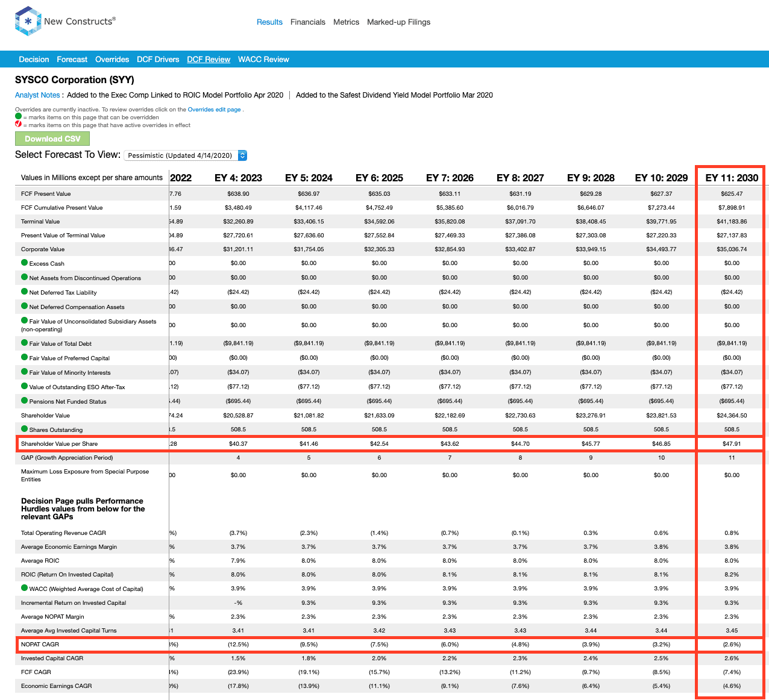Click green dot beside Fair Value of Preferred Capital
The height and width of the screenshot is (700, 769).
tap(25, 357)
